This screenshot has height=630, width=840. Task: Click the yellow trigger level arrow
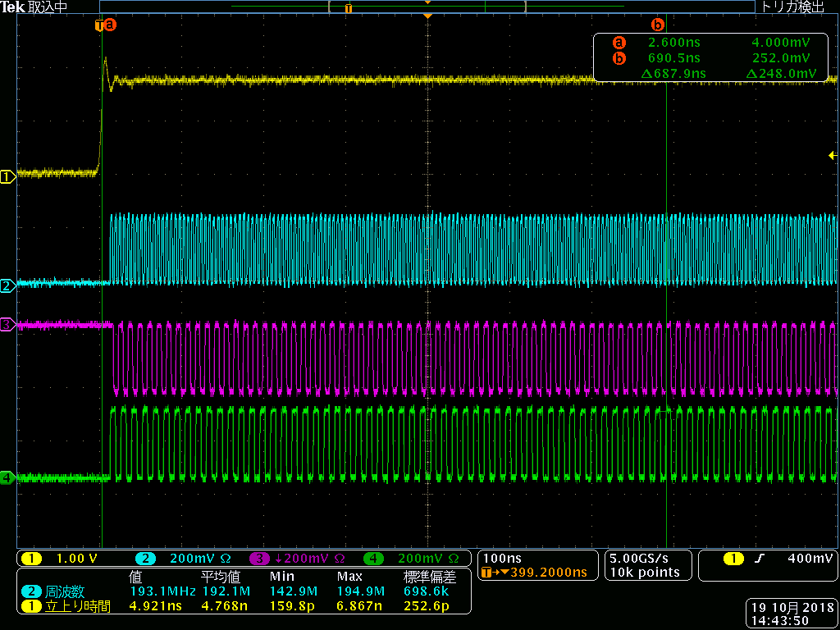pos(833,155)
